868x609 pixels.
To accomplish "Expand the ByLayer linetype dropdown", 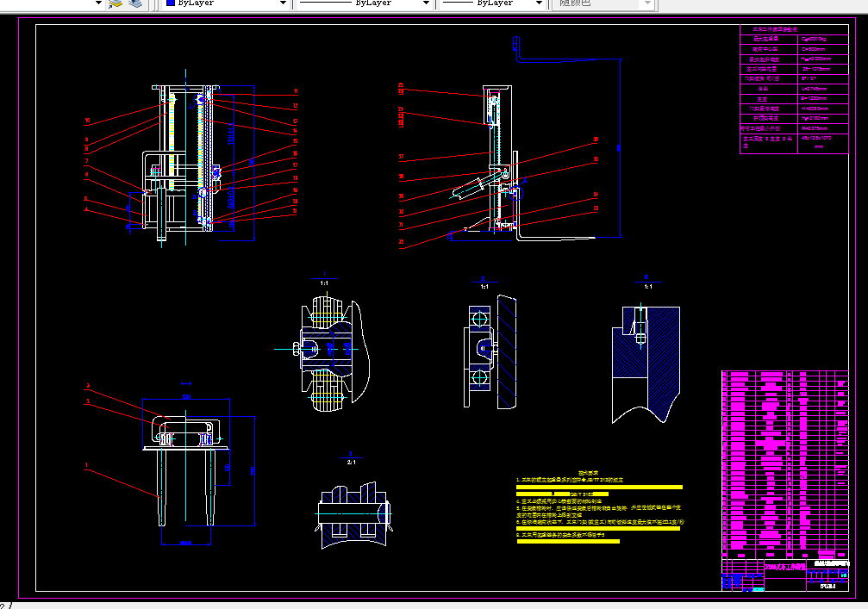I will 426,3.
